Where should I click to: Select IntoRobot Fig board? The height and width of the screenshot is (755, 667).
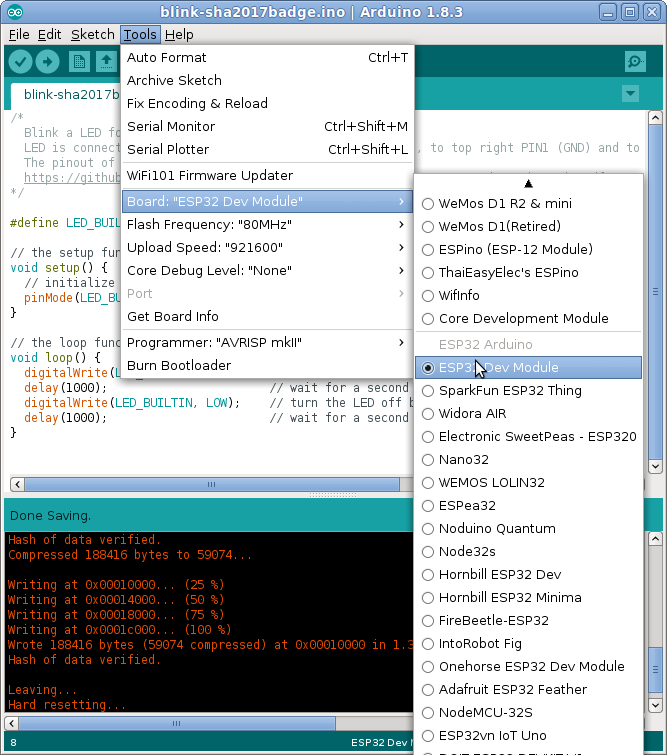528,644
